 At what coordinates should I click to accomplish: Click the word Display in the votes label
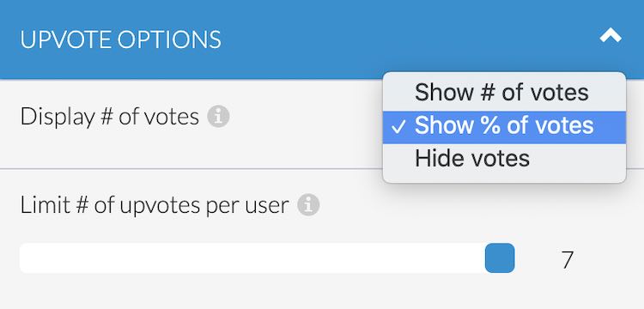tap(58, 118)
